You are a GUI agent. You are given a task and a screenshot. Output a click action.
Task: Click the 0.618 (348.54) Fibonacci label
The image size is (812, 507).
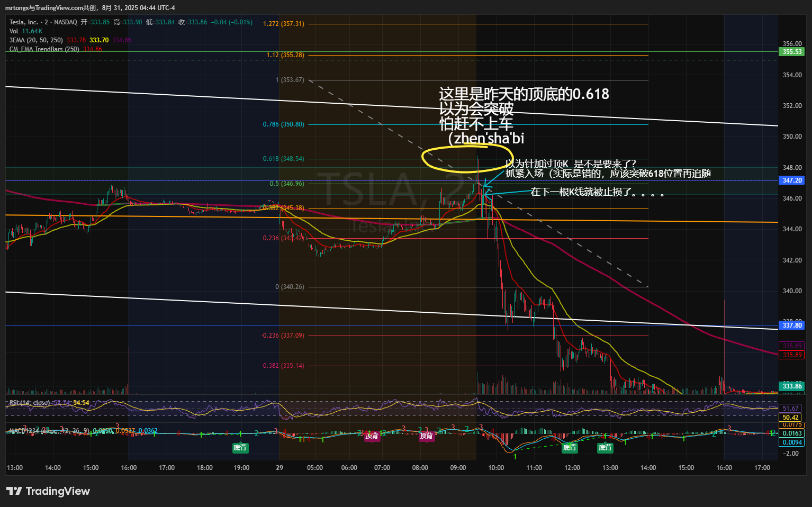coord(284,159)
